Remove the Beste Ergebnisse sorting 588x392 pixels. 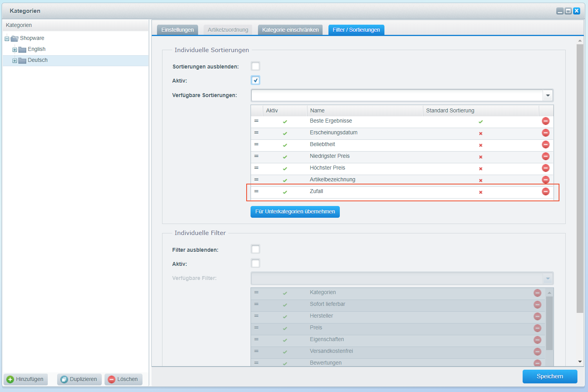[545, 121]
